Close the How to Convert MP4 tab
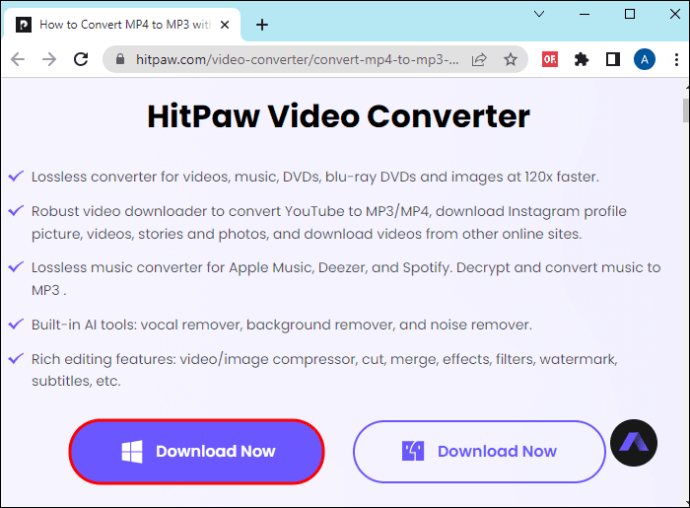Viewport: 690px width, 508px height. 224,25
